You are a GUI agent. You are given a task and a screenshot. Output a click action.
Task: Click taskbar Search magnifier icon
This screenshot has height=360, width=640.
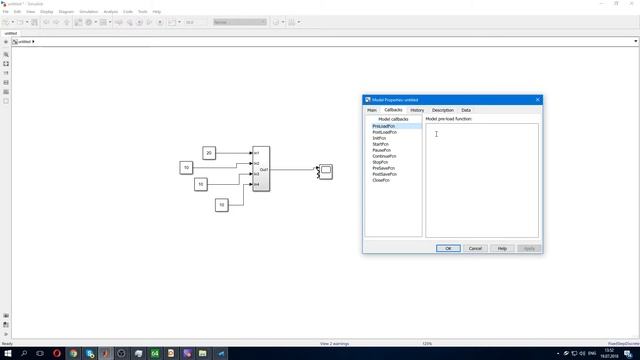click(x=24, y=353)
